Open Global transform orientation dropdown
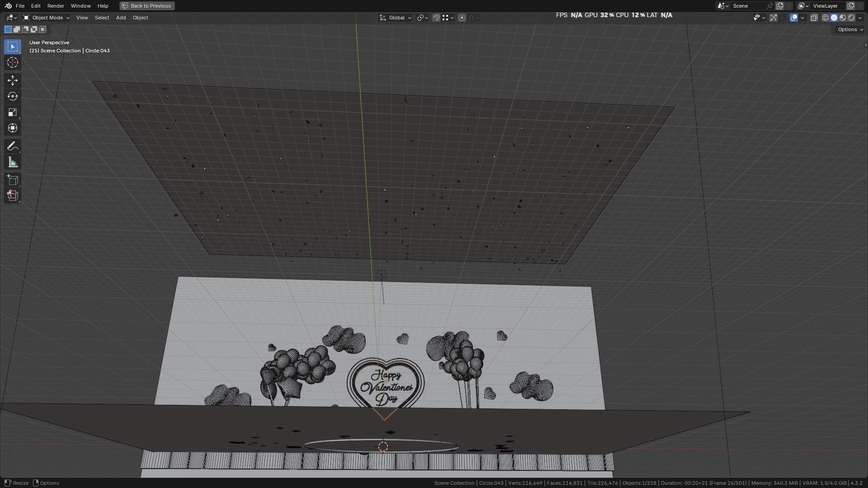Viewport: 868px width, 488px height. (x=396, y=18)
